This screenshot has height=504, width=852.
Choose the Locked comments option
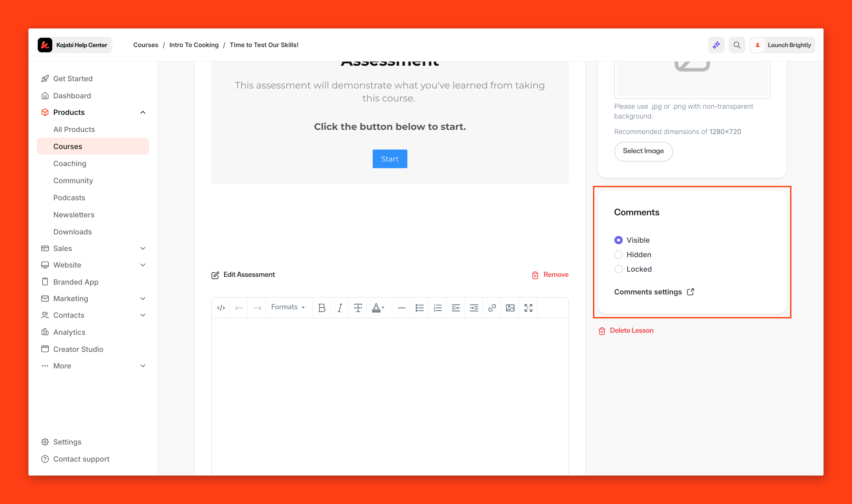(618, 269)
